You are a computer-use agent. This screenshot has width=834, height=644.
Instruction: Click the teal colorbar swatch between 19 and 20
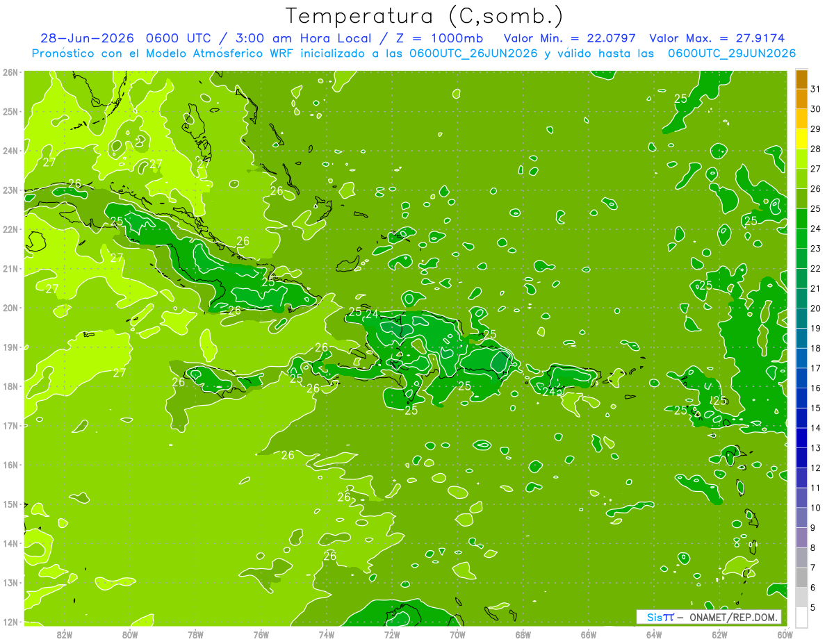click(801, 319)
